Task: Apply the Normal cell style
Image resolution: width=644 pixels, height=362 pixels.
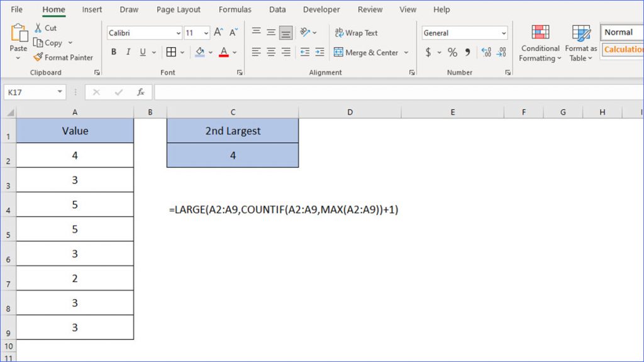Action: 621,31
